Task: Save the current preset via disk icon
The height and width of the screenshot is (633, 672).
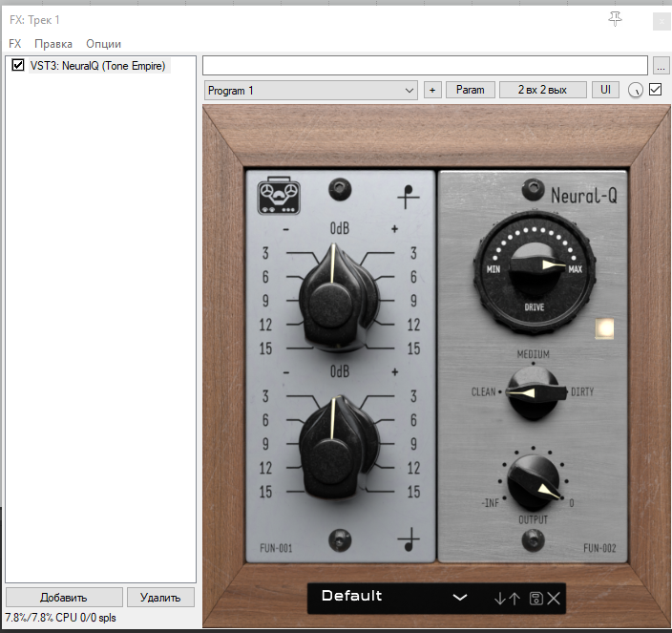Action: pos(536,599)
